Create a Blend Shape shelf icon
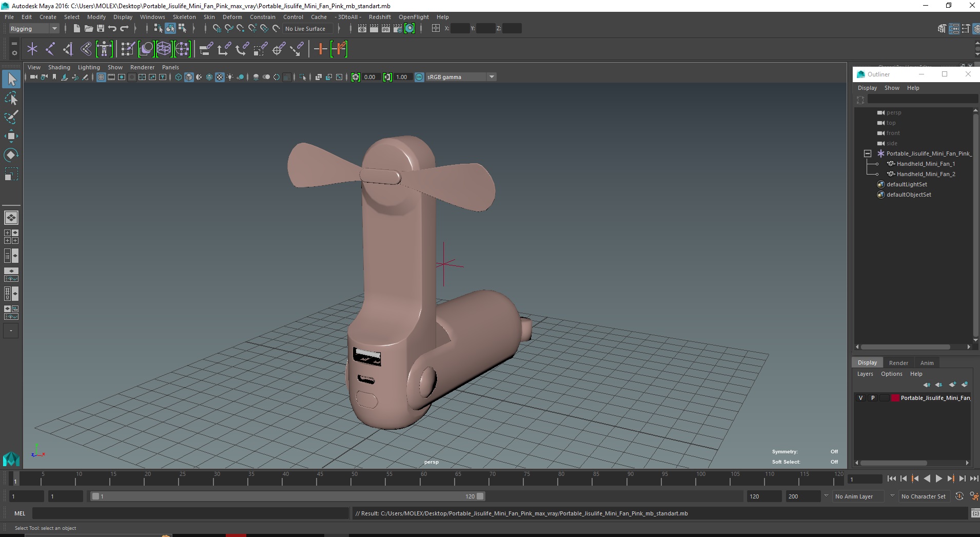 146,49
